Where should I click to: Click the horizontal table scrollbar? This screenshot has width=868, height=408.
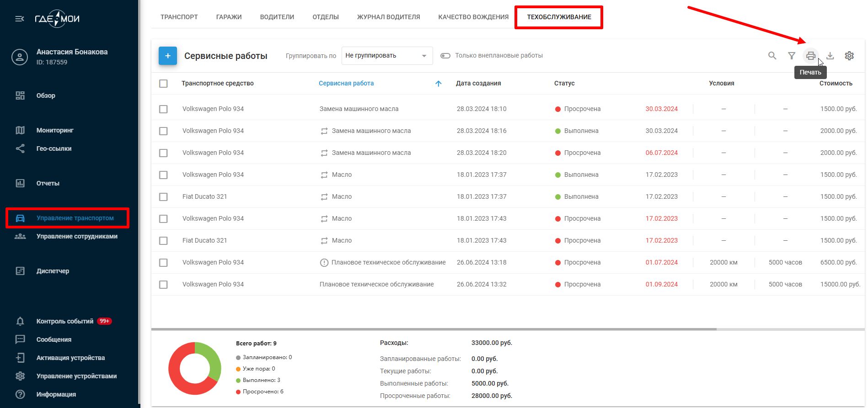434,329
